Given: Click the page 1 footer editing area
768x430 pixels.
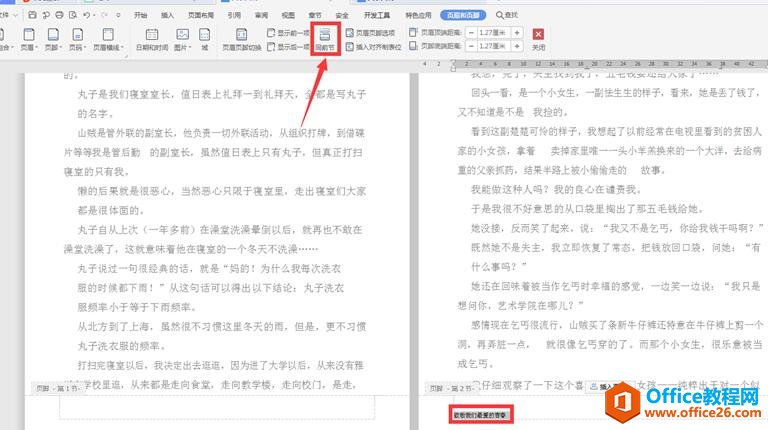Looking at the screenshot, I should pyautogui.click(x=217, y=407).
